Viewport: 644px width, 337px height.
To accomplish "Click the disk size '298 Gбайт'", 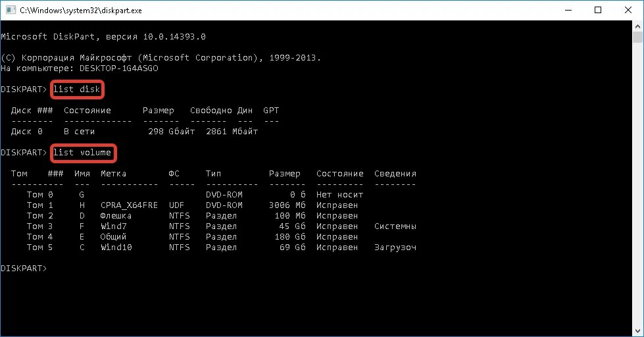I will click(171, 132).
